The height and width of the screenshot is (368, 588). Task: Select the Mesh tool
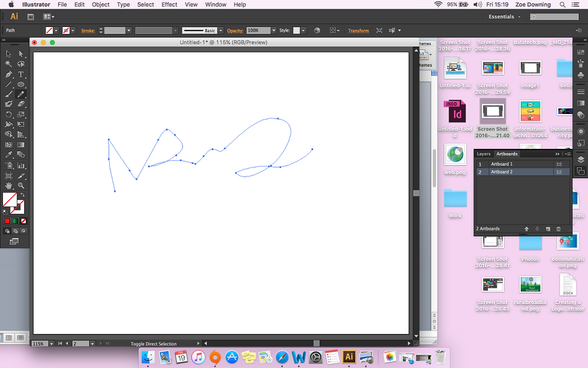tap(8, 145)
